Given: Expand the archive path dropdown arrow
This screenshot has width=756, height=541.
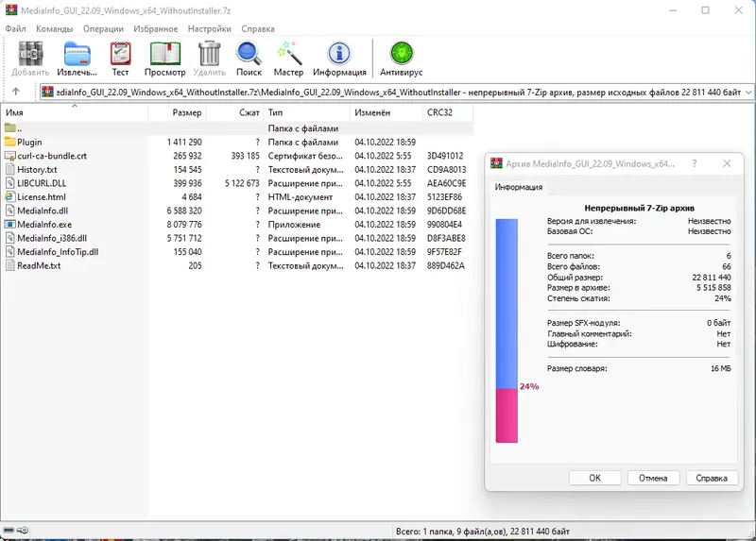Looking at the screenshot, I should 748,92.
